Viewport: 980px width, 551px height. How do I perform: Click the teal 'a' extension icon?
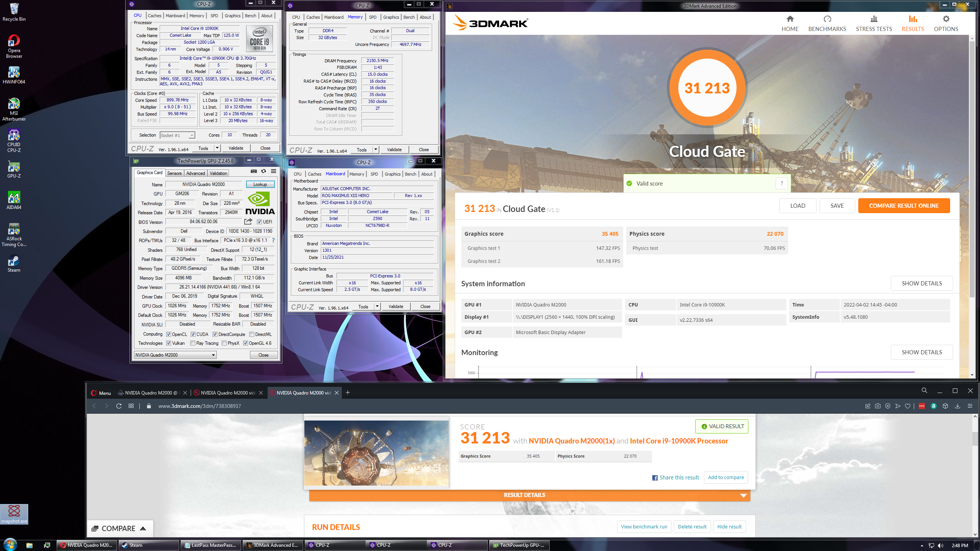pos(934,406)
